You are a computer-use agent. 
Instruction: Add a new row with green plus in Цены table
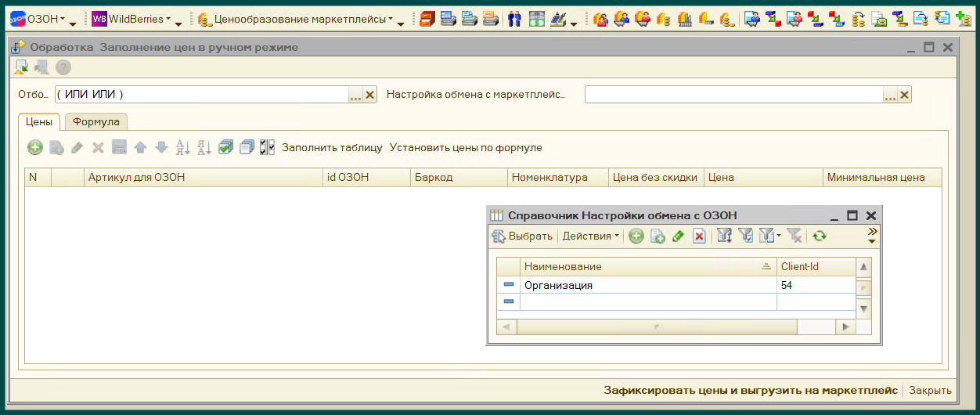coord(35,147)
